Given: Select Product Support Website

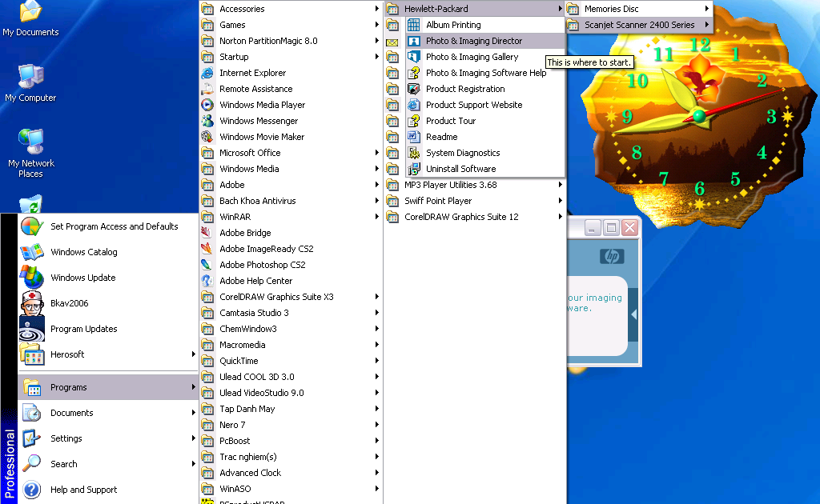Looking at the screenshot, I should pos(485,105).
